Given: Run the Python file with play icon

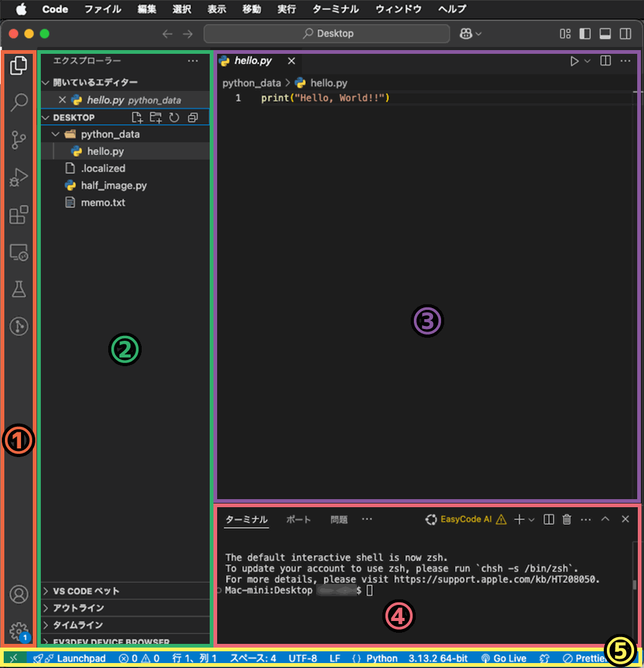Looking at the screenshot, I should (574, 61).
